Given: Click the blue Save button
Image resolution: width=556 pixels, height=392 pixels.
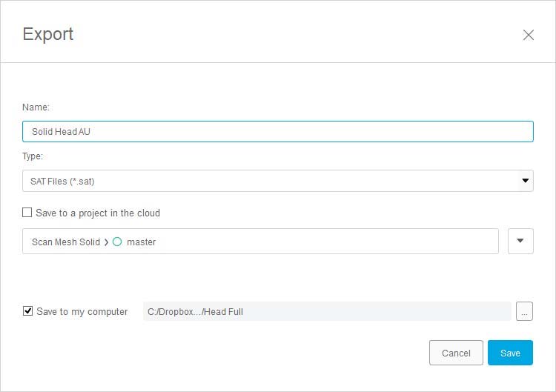Looking at the screenshot, I should (x=510, y=353).
